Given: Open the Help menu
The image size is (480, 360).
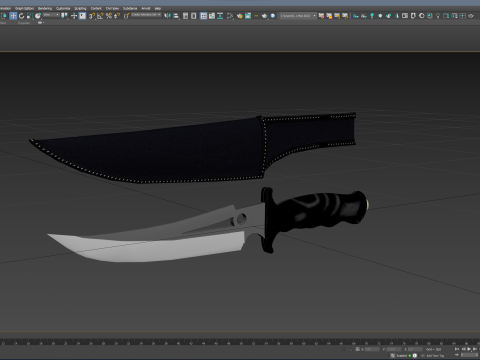Looking at the screenshot, I should pos(158,8).
